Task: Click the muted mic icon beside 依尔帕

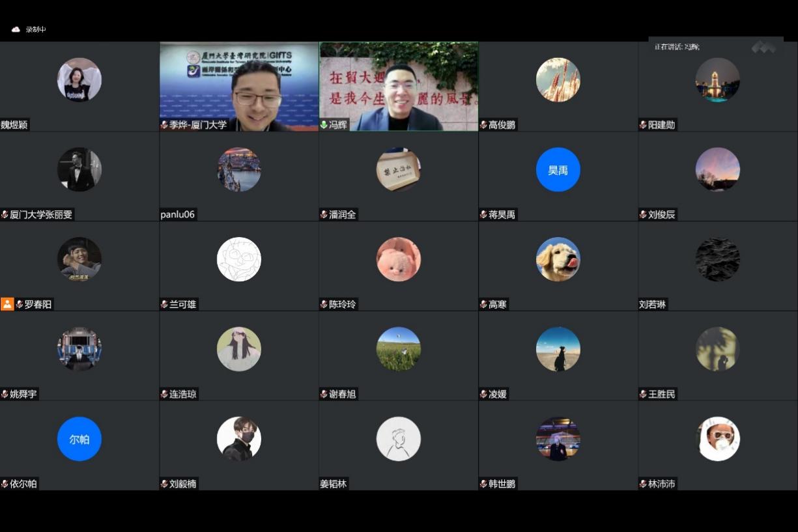Action: coord(5,484)
